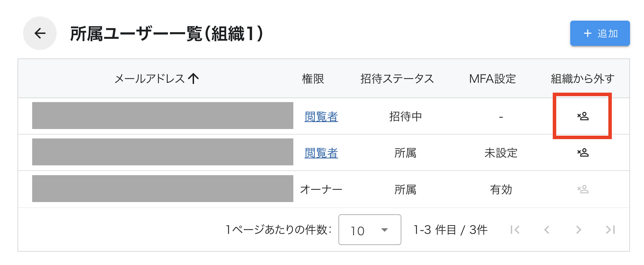Click the remove-user icon on the 未設定 row
Image resolution: width=644 pixels, height=265 pixels.
(582, 153)
